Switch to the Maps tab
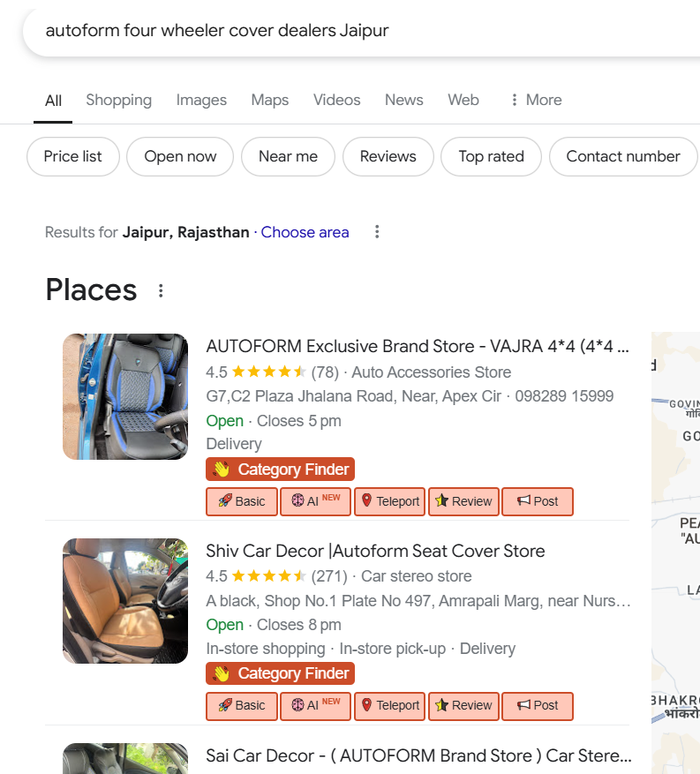Viewport: 700px width, 774px height. point(269,100)
